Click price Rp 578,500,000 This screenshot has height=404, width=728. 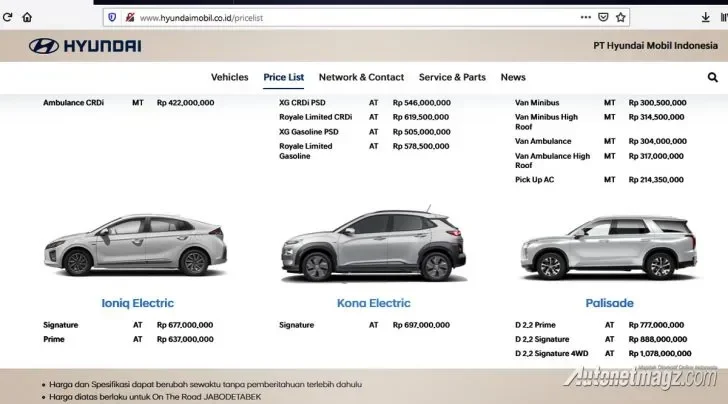click(421, 146)
